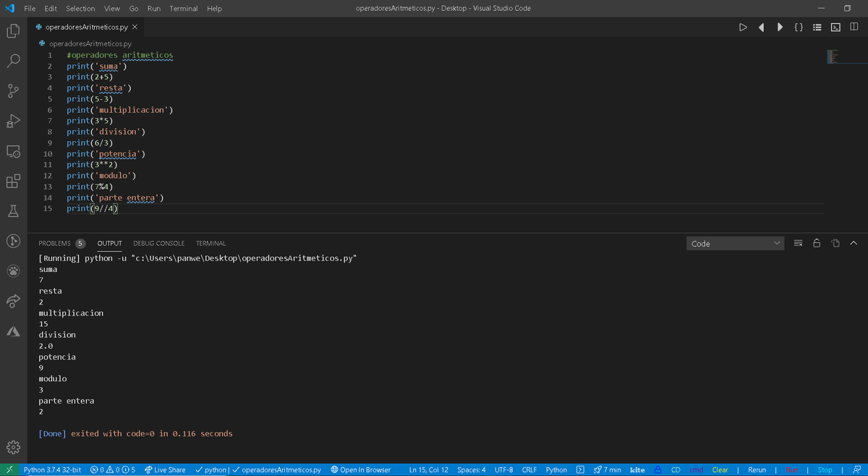
Task: Split the editor to the right
Action: point(854,27)
